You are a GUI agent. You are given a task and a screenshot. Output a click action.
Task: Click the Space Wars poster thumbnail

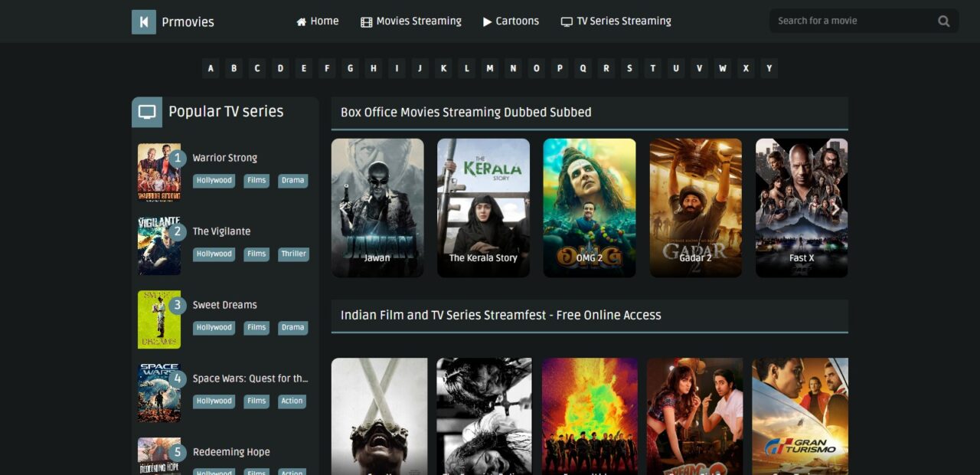(x=159, y=393)
